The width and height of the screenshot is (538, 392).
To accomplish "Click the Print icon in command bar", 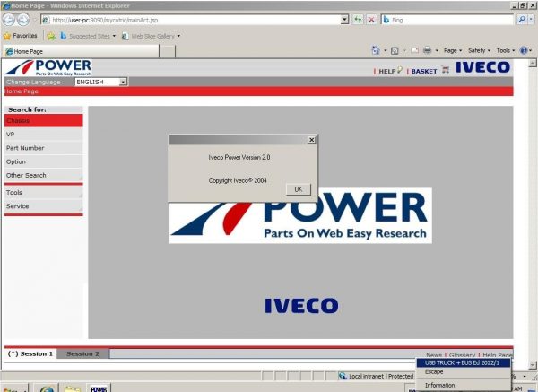I will [427, 50].
